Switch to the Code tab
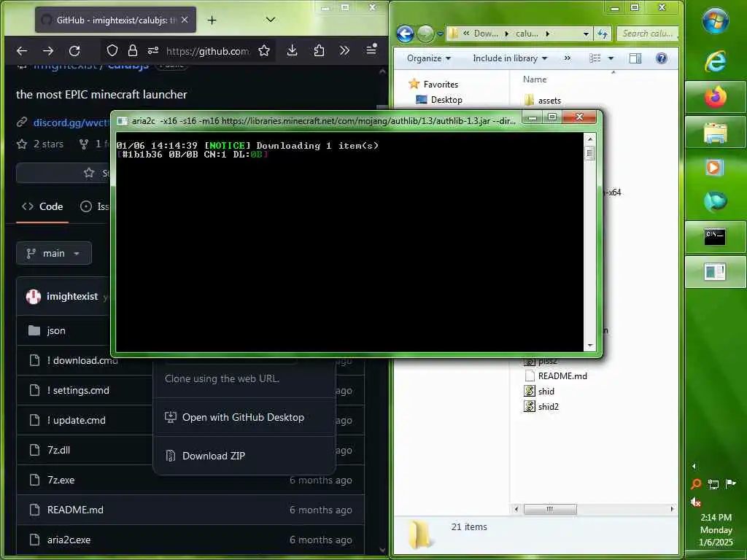The image size is (747, 560). click(42, 206)
